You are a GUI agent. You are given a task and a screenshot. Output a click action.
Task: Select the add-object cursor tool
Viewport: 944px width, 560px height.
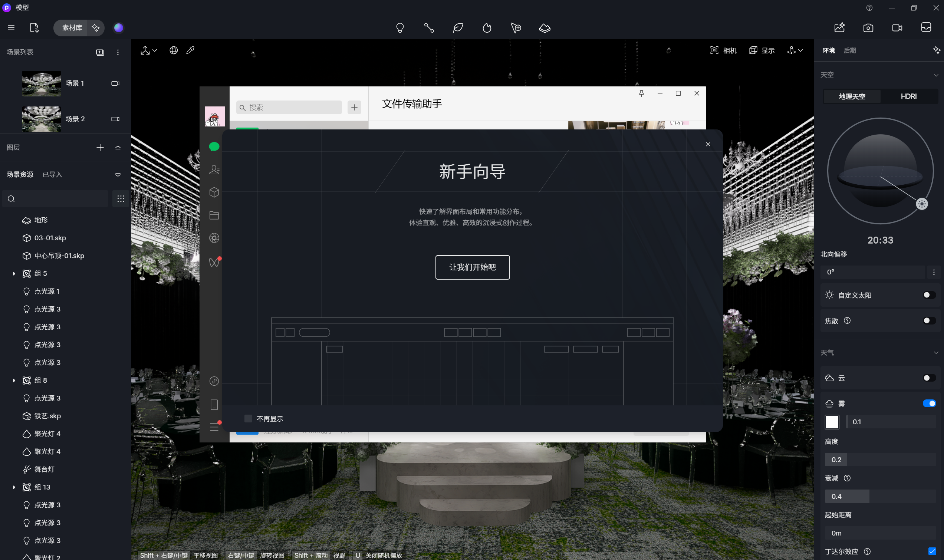516,27
